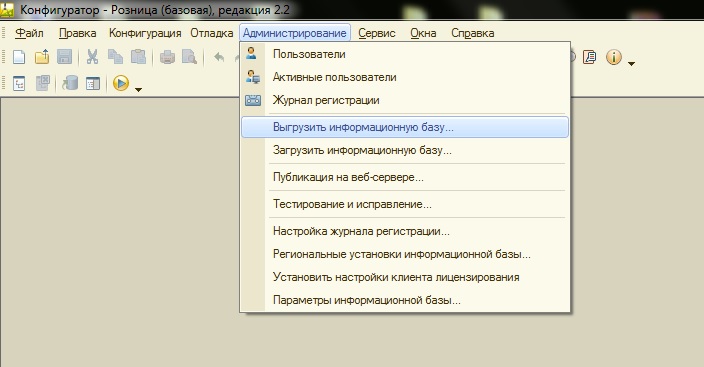This screenshot has width=704, height=367.
Task: Open the Сервис menu
Action: pyautogui.click(x=377, y=33)
